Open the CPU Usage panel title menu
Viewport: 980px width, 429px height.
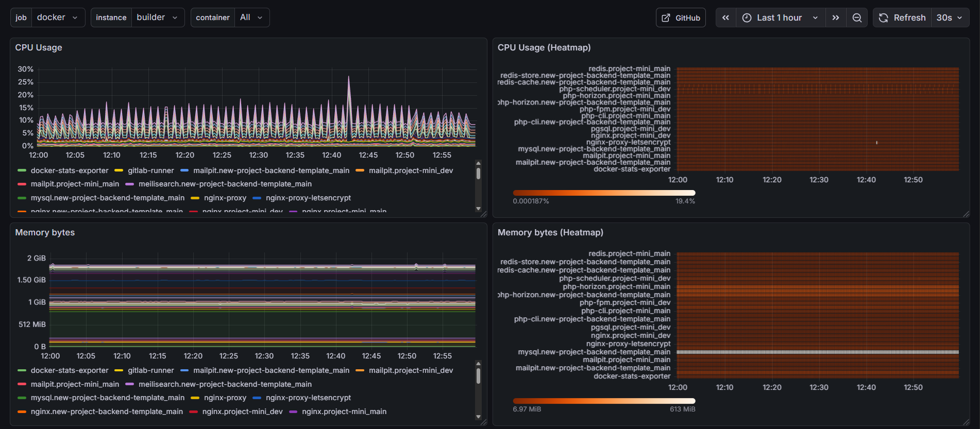pyautogui.click(x=39, y=47)
